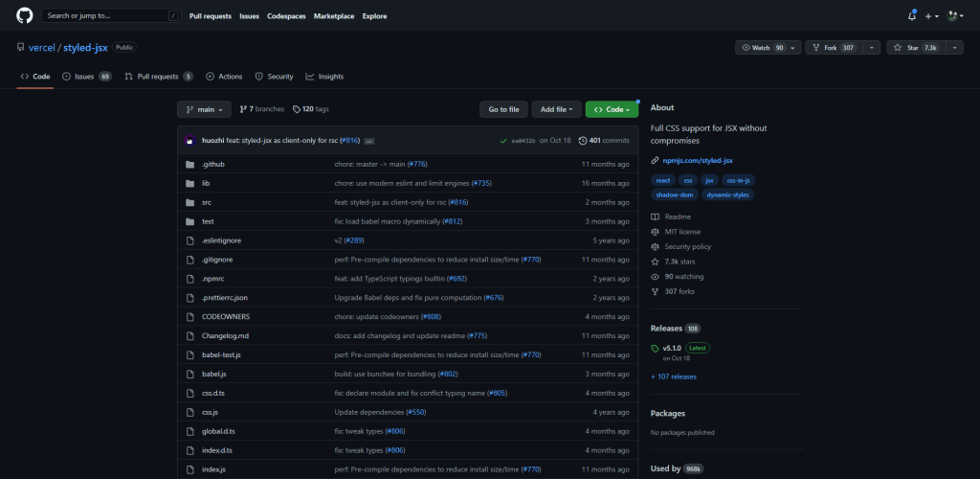Switch to the Security tab
The width and height of the screenshot is (980, 479).
(274, 77)
